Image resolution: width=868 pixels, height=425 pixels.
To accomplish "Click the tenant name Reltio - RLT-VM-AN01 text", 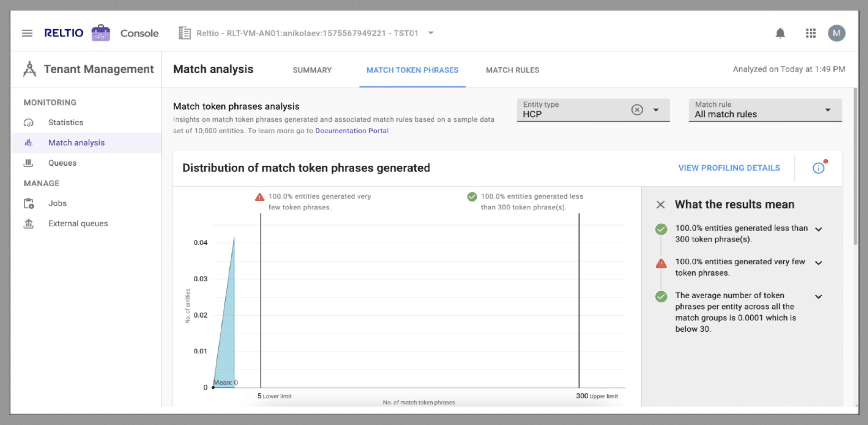I will point(307,33).
